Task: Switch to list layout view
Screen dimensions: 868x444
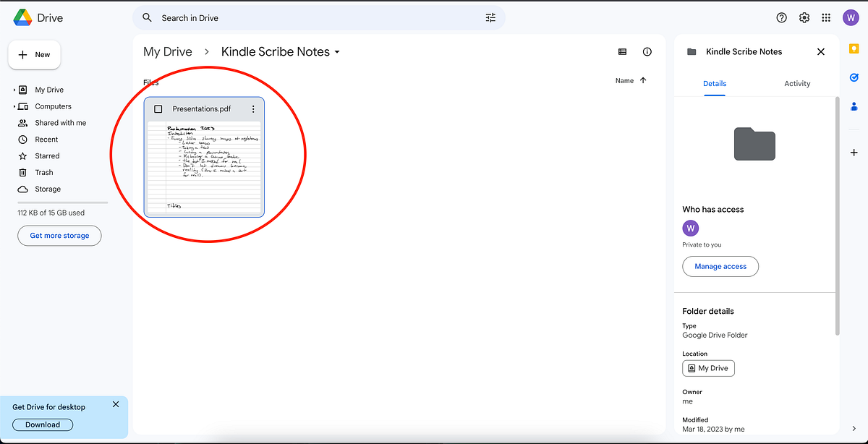Action: (x=622, y=51)
